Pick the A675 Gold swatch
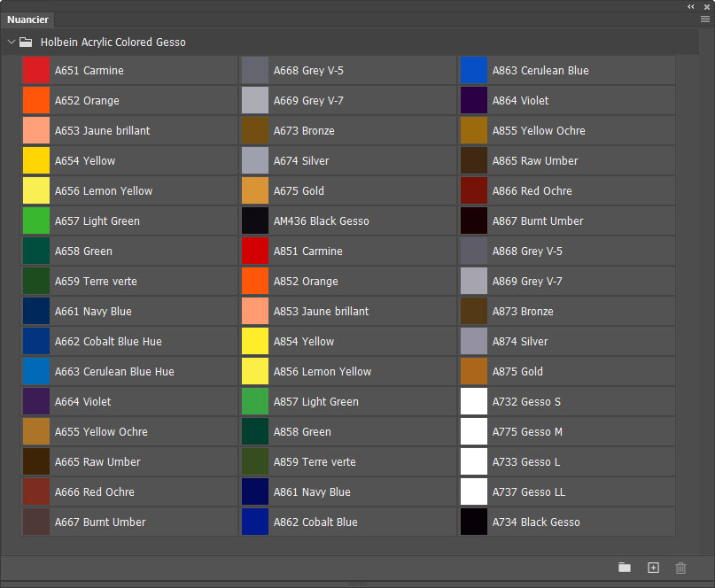The width and height of the screenshot is (715, 588). click(255, 191)
